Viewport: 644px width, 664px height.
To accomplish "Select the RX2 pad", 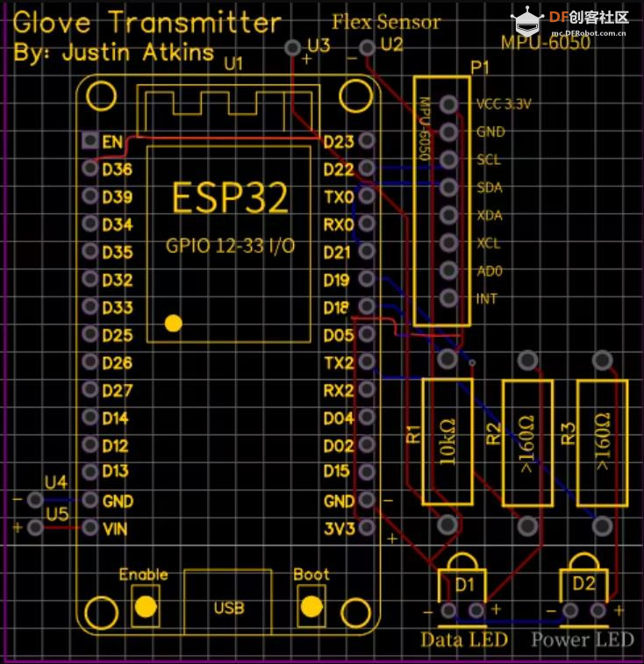I will pos(367,389).
